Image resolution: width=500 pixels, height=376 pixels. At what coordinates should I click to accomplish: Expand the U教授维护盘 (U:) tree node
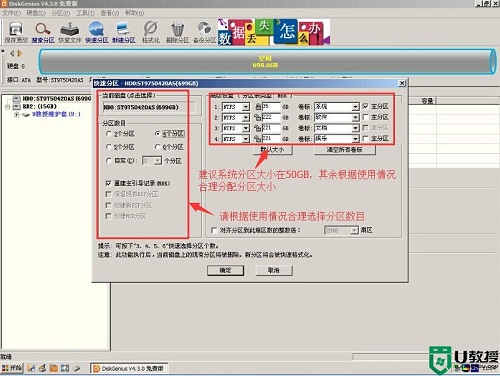pos(16,114)
